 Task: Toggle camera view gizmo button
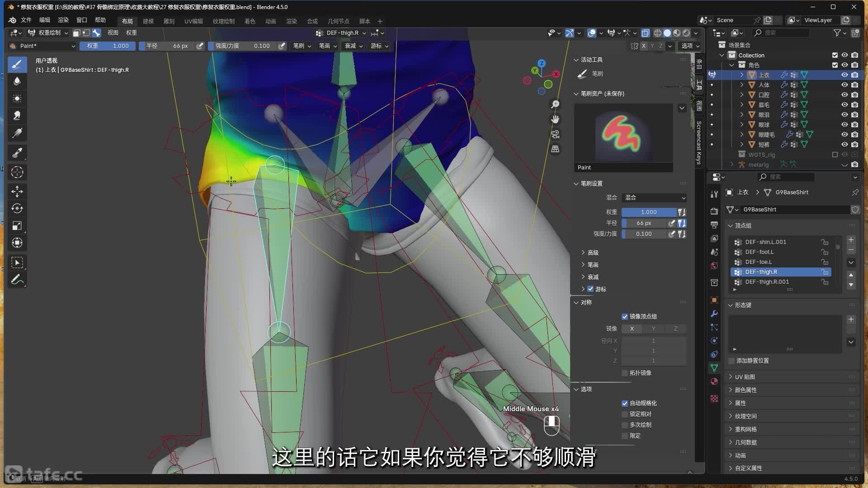[x=555, y=134]
